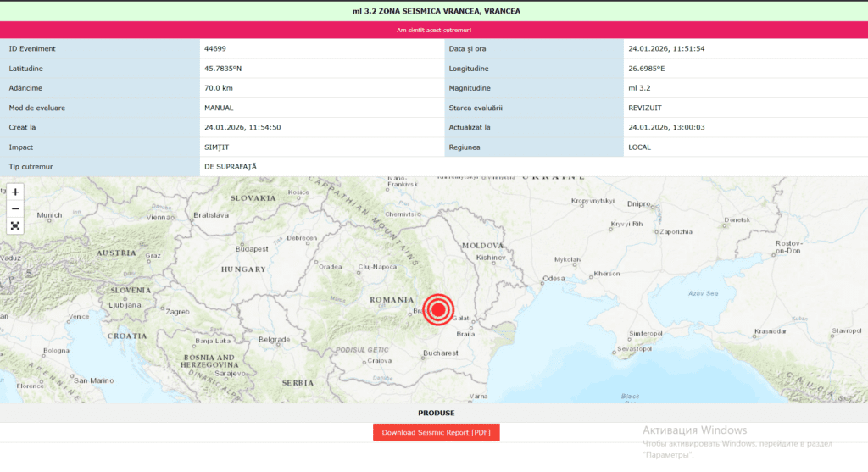This screenshot has width=868, height=472.
Task: Click the PRODUSE section header
Action: click(437, 413)
